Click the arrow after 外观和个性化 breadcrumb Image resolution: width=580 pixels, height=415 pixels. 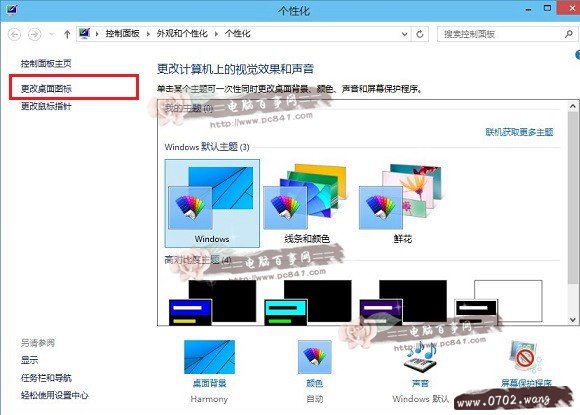point(216,34)
